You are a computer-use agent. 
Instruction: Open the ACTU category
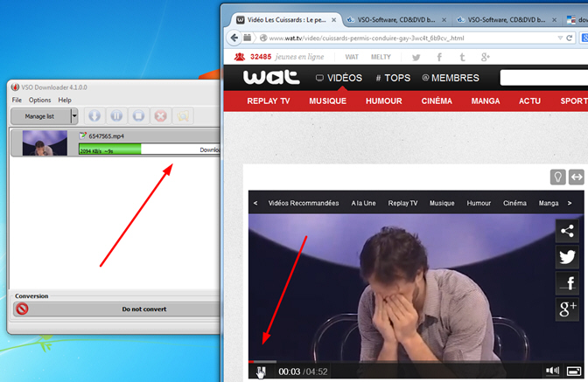pos(529,101)
